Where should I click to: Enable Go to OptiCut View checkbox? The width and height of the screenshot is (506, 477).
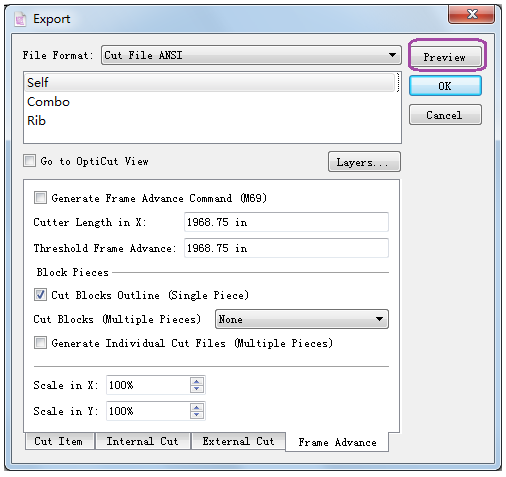[x=30, y=161]
